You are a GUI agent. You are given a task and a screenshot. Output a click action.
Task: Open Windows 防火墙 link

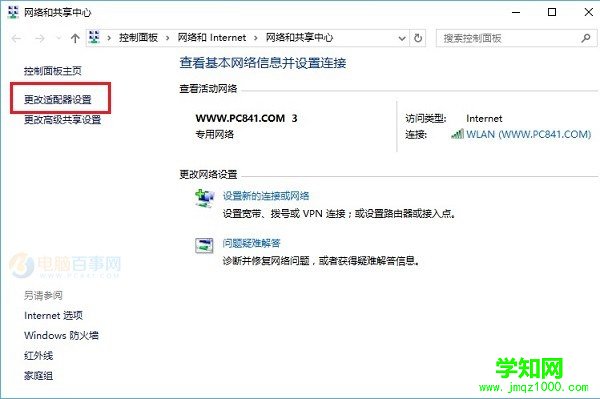pyautogui.click(x=61, y=335)
